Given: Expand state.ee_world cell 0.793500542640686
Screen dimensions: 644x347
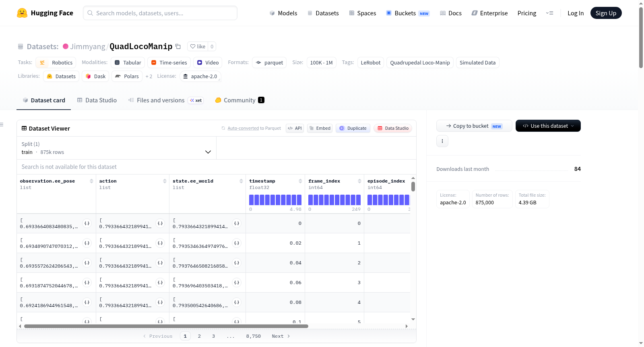Looking at the screenshot, I should pyautogui.click(x=237, y=302).
